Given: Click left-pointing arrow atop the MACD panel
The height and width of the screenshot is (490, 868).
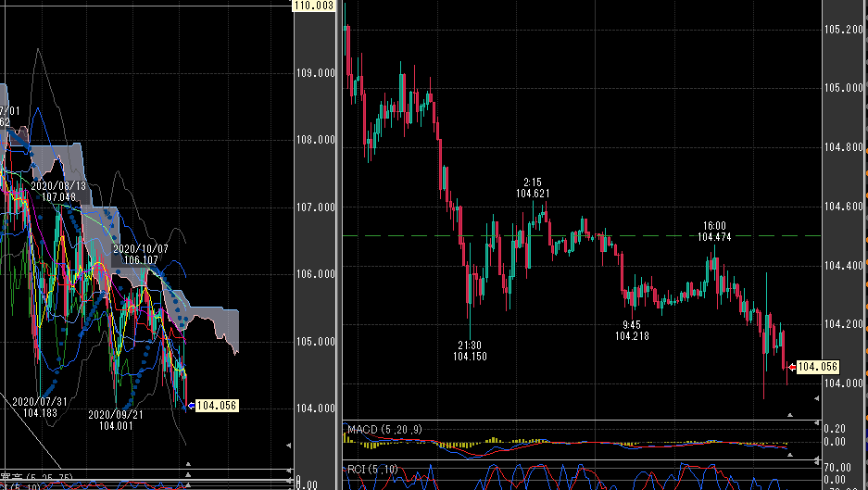Looking at the screenshot, I should click(816, 423).
